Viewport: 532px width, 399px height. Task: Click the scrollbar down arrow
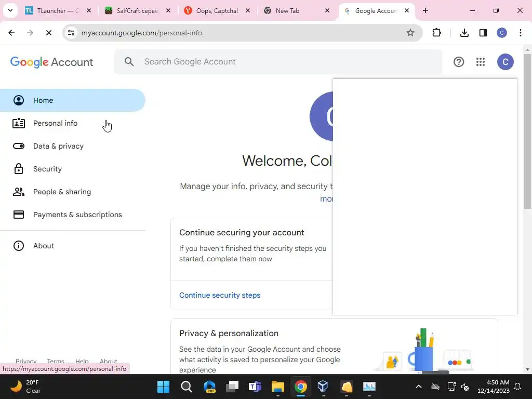point(527,369)
